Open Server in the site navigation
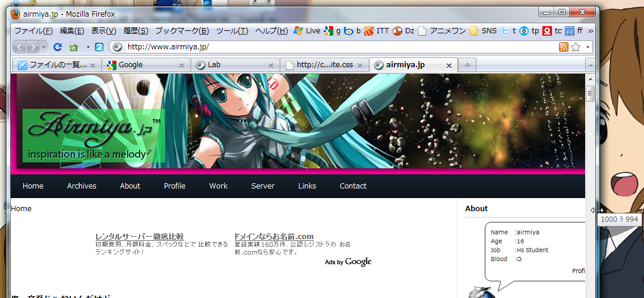This screenshot has height=298, width=644. pos(263,186)
